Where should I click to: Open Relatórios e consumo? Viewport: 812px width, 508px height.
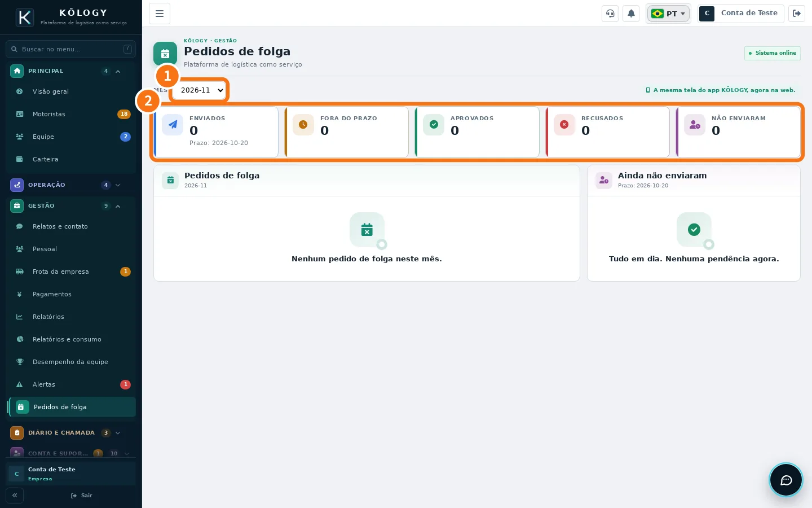tap(71, 339)
